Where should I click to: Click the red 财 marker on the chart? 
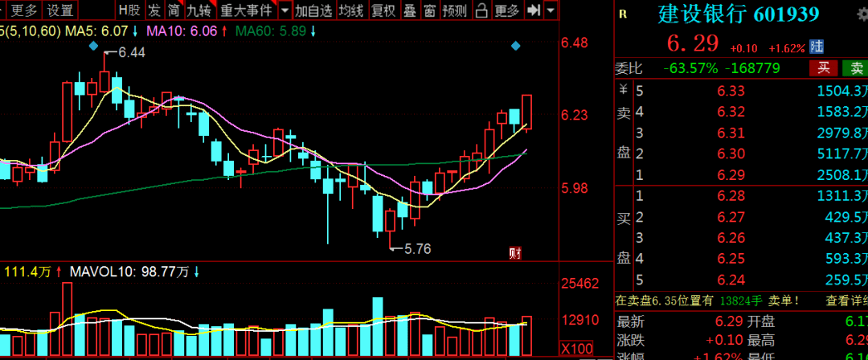(x=515, y=254)
